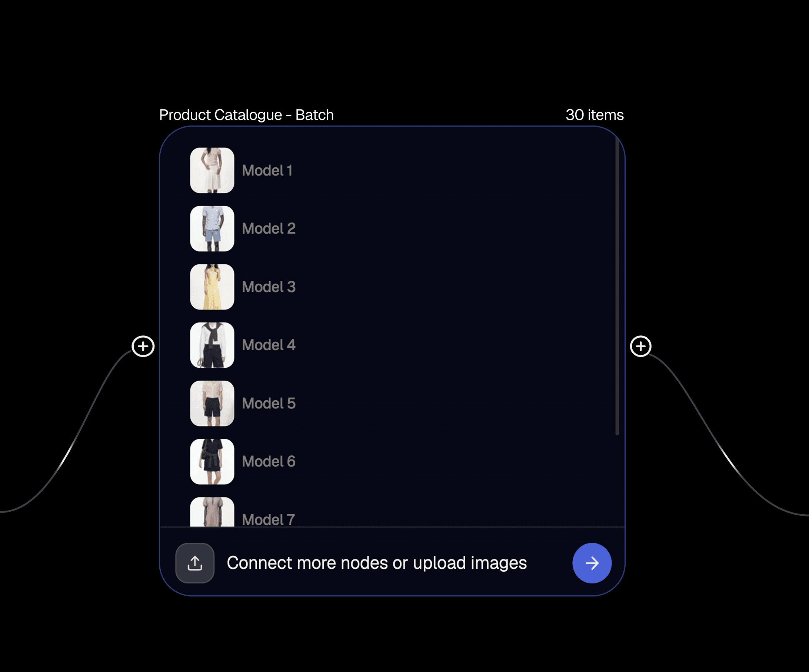Open the Model 3 thumbnail
The width and height of the screenshot is (809, 672).
click(212, 287)
